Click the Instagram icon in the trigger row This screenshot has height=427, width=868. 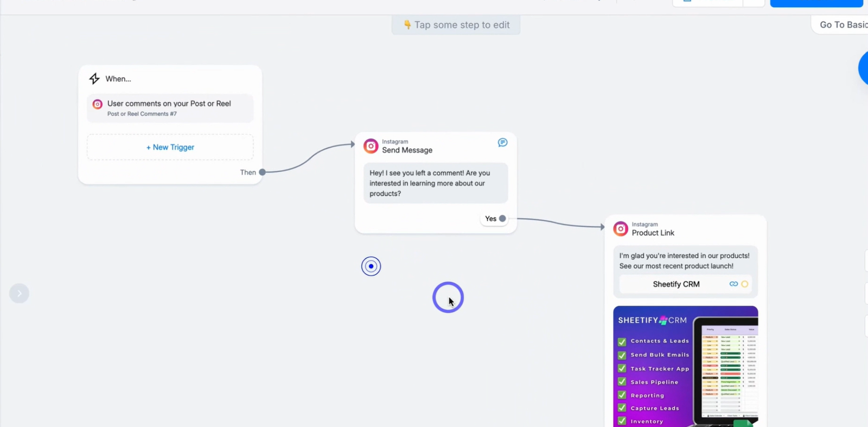(x=97, y=104)
